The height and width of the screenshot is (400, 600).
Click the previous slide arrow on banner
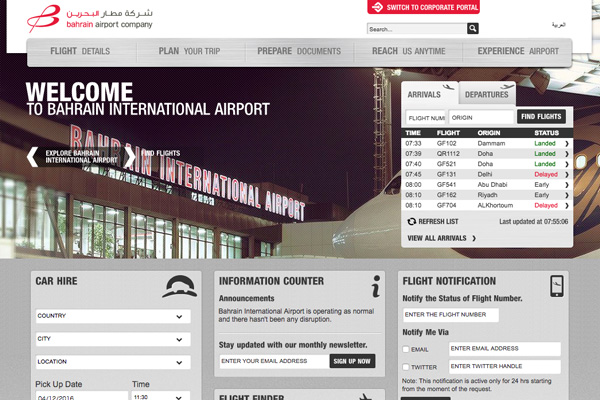pyautogui.click(x=33, y=157)
